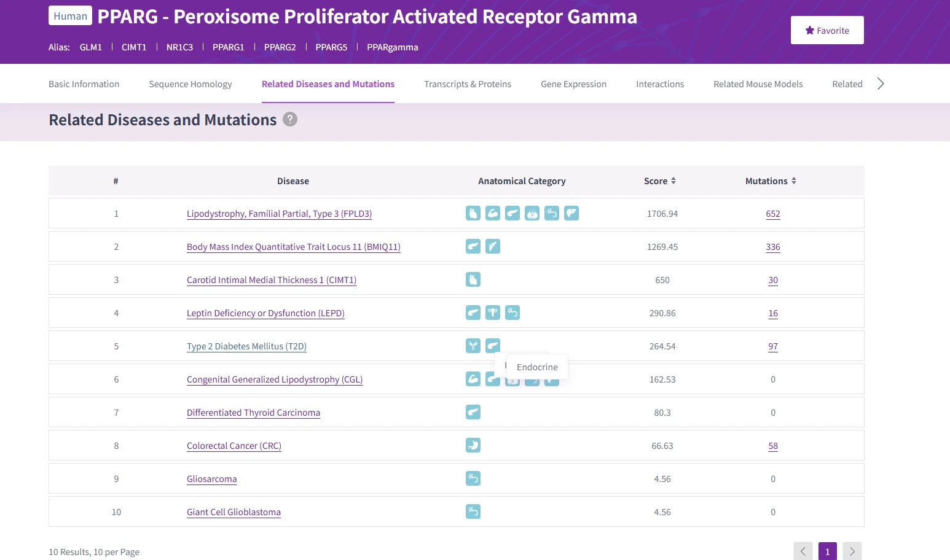View the 652 mutations for FPLD3
The width and height of the screenshot is (950, 560).
(x=772, y=214)
